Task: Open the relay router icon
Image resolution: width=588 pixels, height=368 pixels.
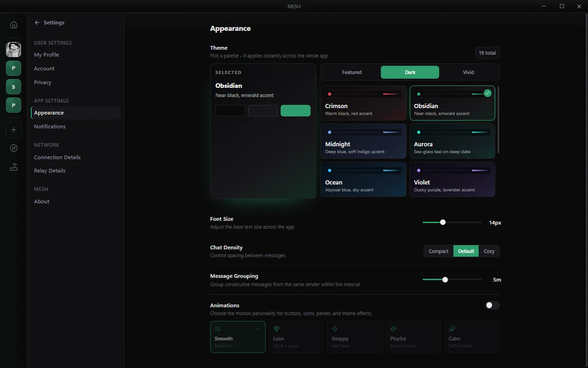Action: tap(14, 167)
